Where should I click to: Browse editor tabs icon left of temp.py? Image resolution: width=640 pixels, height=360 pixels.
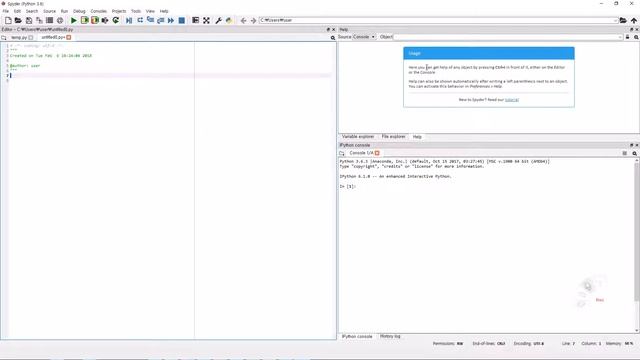tap(4, 38)
